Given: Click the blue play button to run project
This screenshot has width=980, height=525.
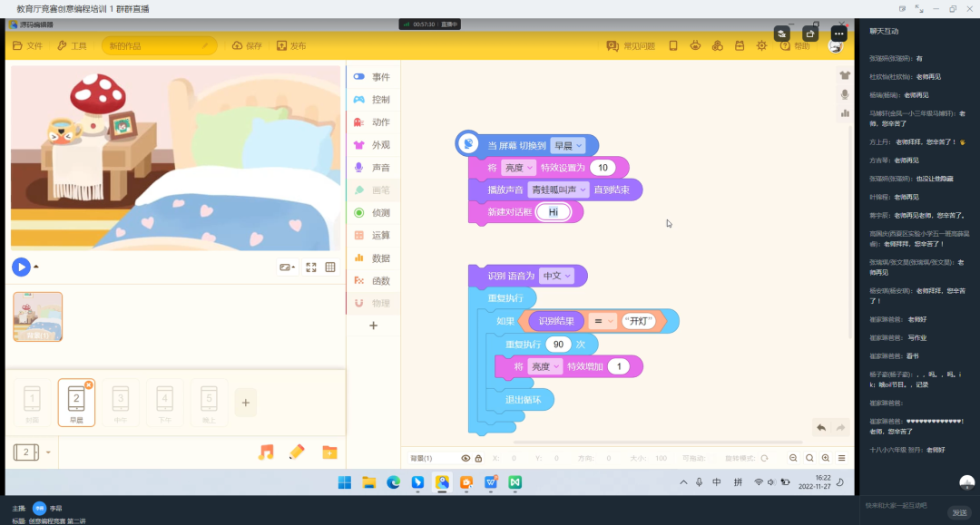Looking at the screenshot, I should 21,267.
